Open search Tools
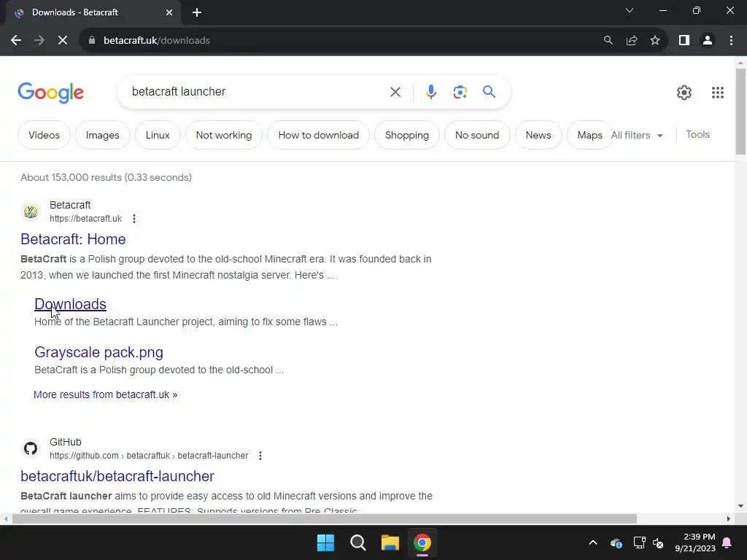747x560 pixels. pyautogui.click(x=697, y=135)
